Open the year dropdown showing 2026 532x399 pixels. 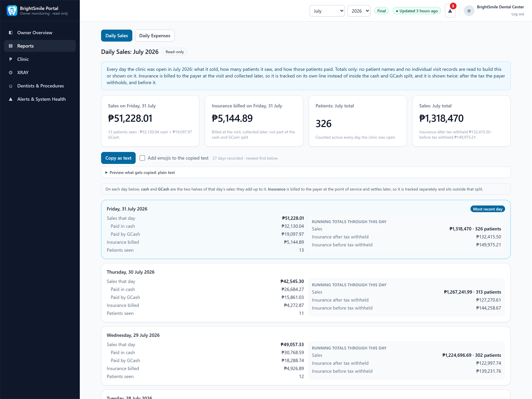pyautogui.click(x=359, y=11)
